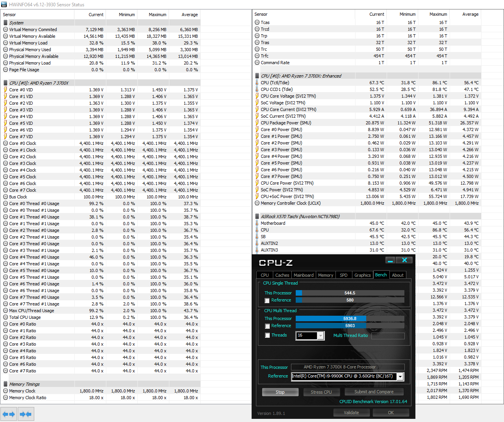Viewport: 504px width, 422px height.
Task: Switch to the CPU tab in CPU-Z
Action: tap(265, 275)
